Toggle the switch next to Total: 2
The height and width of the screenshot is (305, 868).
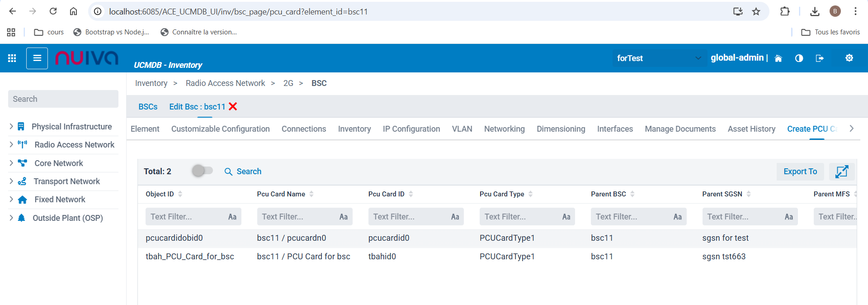pos(202,171)
